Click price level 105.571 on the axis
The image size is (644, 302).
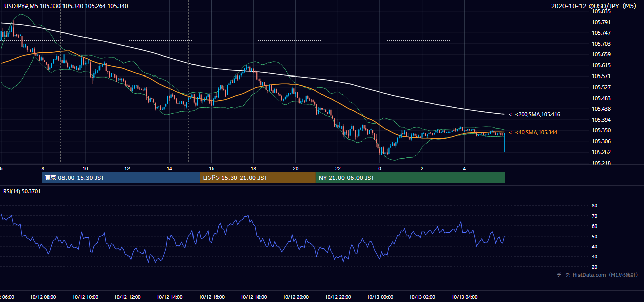pos(601,76)
